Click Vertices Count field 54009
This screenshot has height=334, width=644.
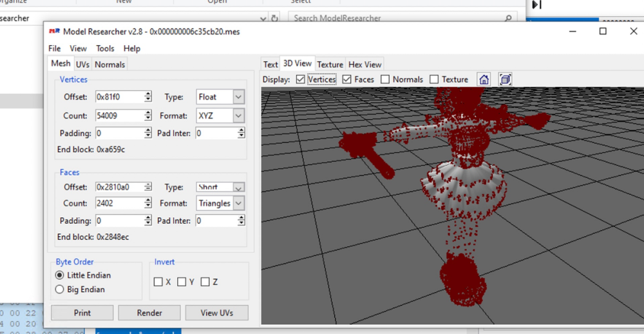(x=120, y=115)
